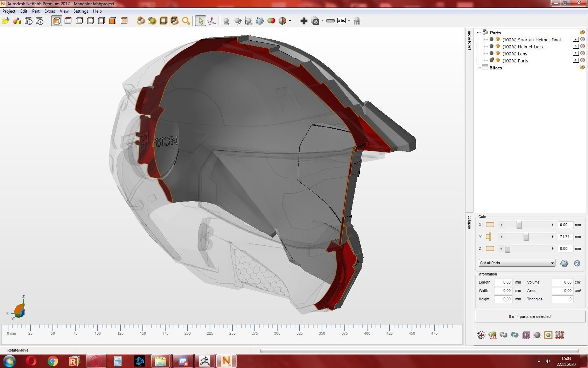Toggle visibility eye of (100%) Parts
This screenshot has width=588, height=368.
click(498, 60)
